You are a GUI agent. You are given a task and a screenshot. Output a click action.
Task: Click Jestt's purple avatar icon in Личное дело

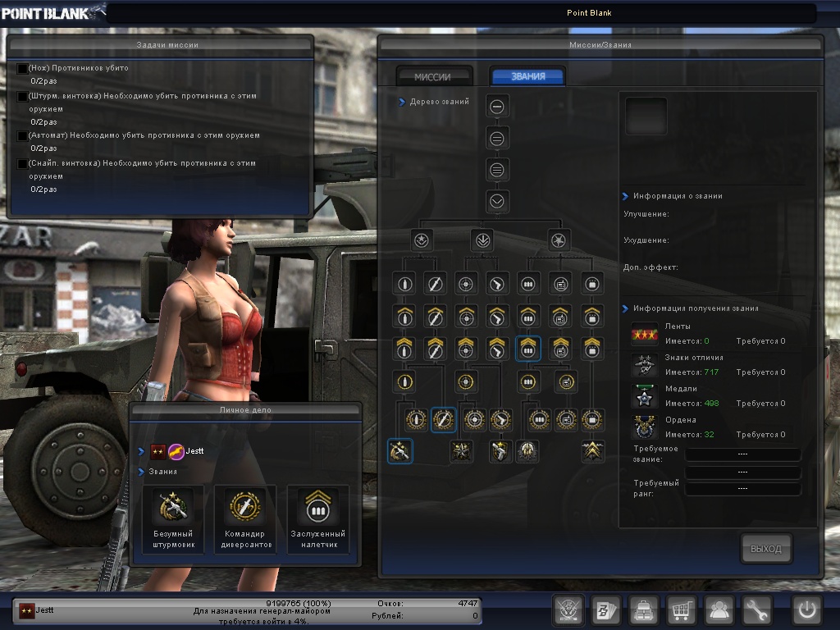coord(176,452)
